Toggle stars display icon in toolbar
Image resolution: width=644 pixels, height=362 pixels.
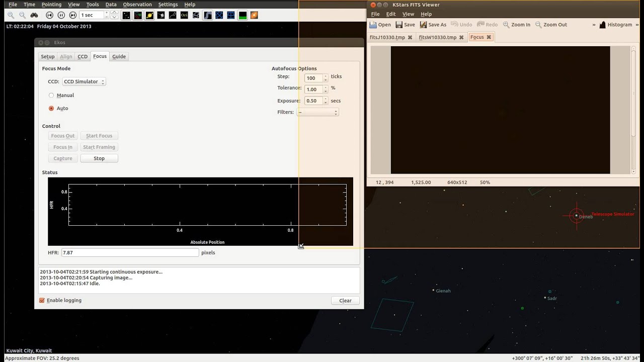coord(126,15)
